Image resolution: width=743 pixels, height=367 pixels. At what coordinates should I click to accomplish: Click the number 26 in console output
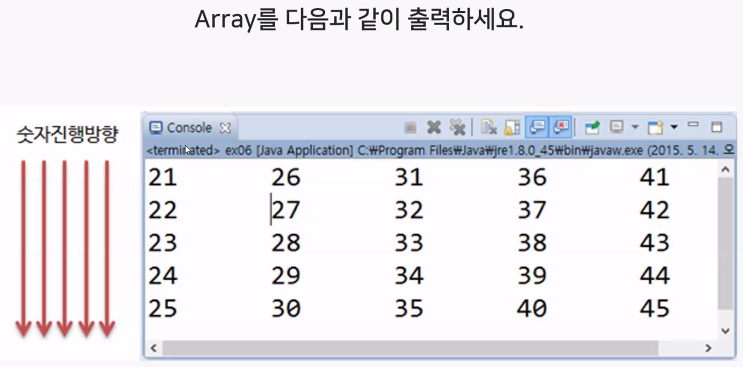(x=286, y=177)
